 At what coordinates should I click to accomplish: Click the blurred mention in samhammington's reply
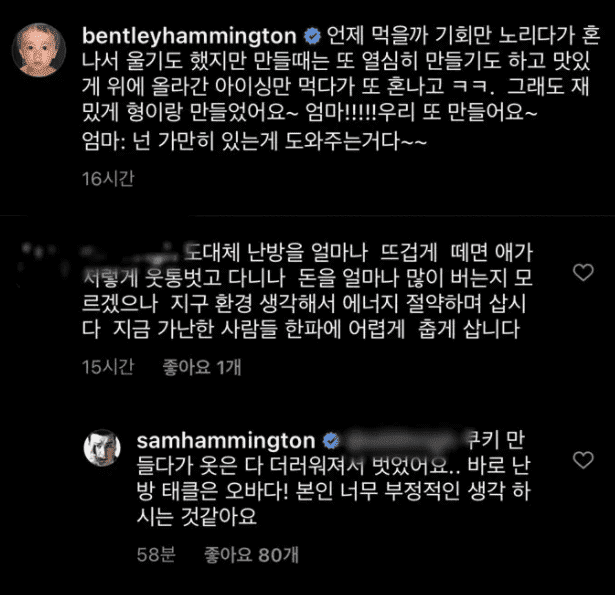[402, 441]
